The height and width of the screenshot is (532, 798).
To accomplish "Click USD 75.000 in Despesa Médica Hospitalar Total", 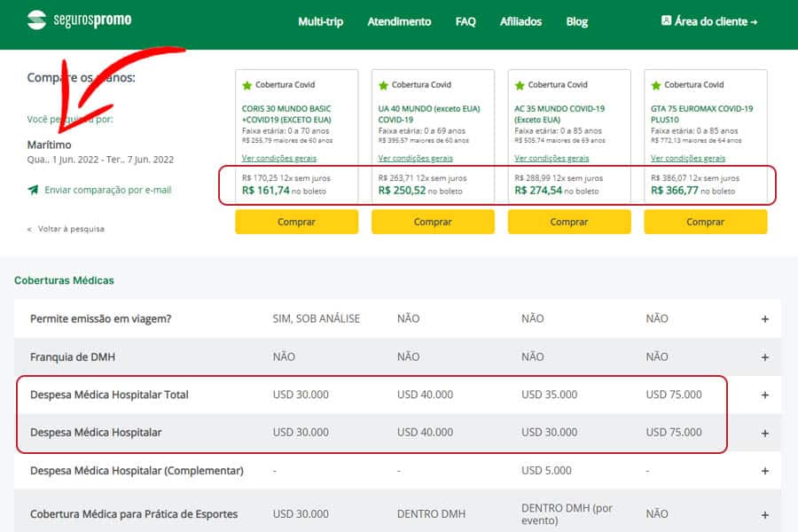I will coord(674,395).
